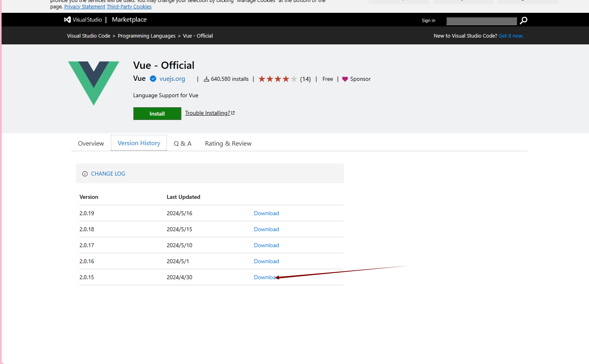
Task: Click the Visual Studio Code breadcrumb
Action: click(88, 36)
